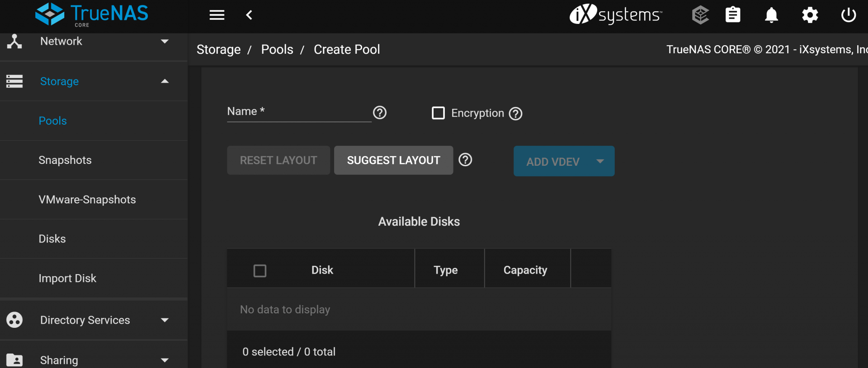The image size is (868, 368).
Task: Click the TrueNAS CORE copyright text
Action: point(767,50)
